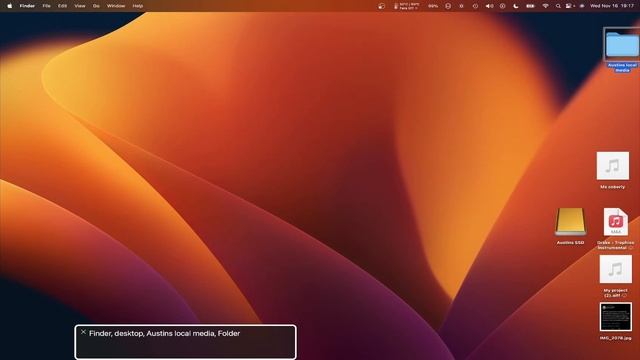This screenshot has width=640, height=360.
Task: Click the IMG_2078.jpg file name label
Action: [616, 338]
